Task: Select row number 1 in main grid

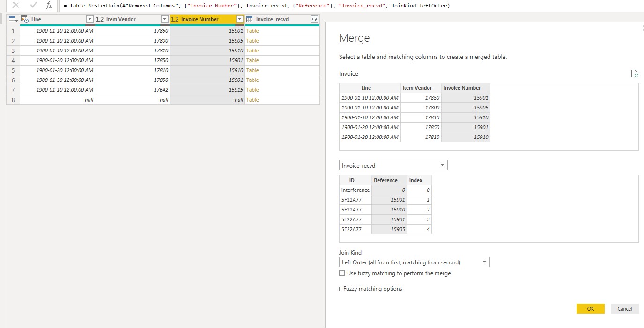Action: click(x=13, y=31)
